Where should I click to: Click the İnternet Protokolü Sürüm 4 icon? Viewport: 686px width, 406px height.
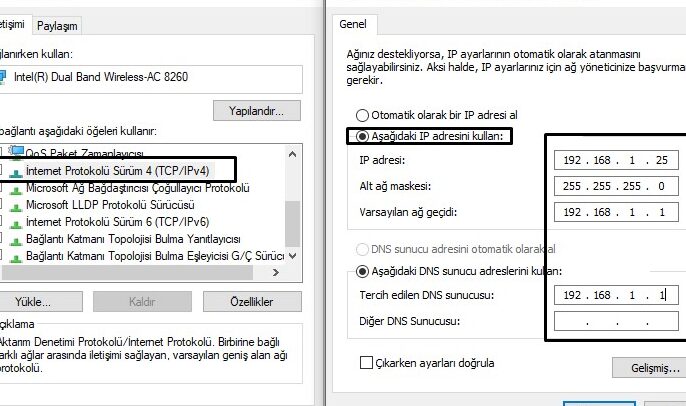(16, 172)
